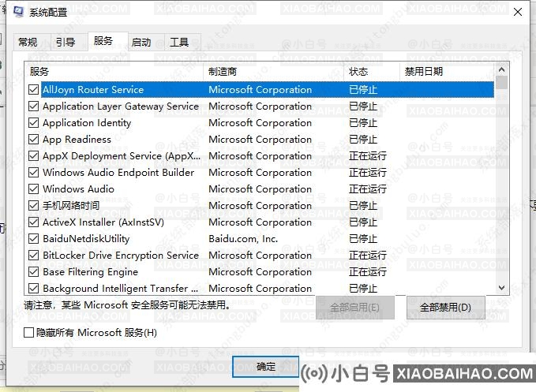The width and height of the screenshot is (536, 392).
Task: Uncheck the Windows Audio service checkbox
Action: coord(33,189)
